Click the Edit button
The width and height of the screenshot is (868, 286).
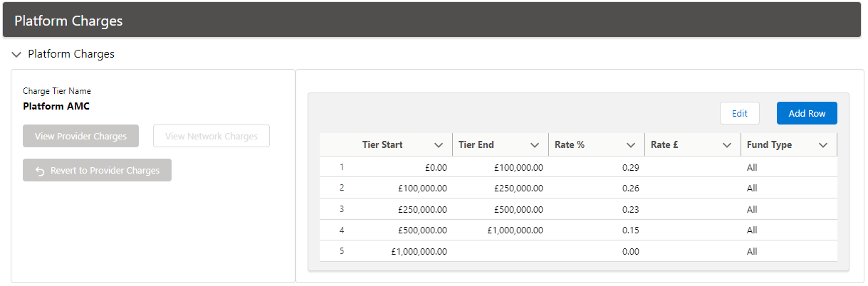(739, 114)
